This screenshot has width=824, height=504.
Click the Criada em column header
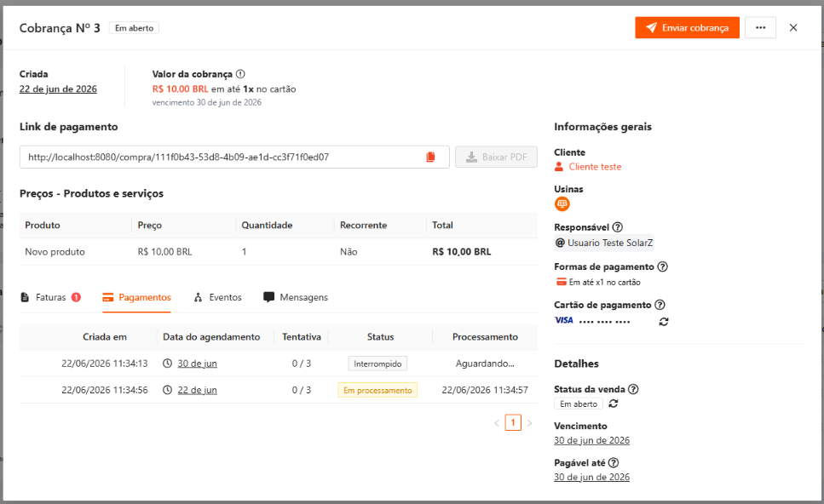pos(105,337)
